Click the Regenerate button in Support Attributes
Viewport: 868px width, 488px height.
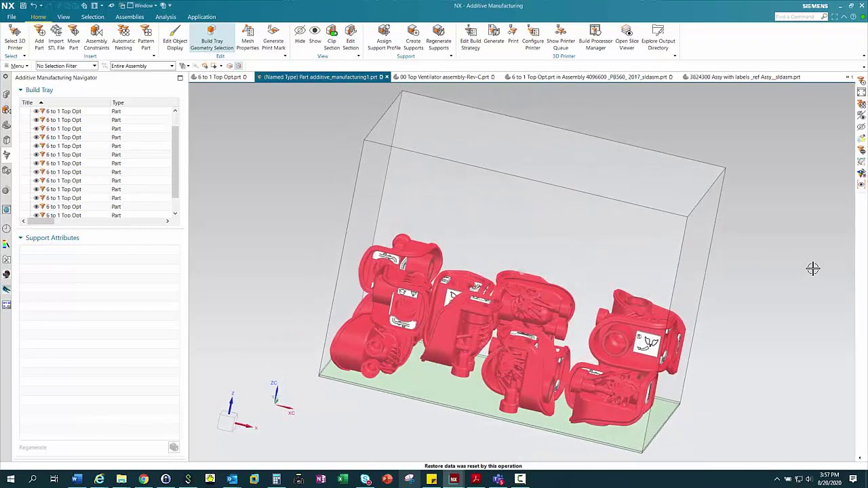pos(33,447)
